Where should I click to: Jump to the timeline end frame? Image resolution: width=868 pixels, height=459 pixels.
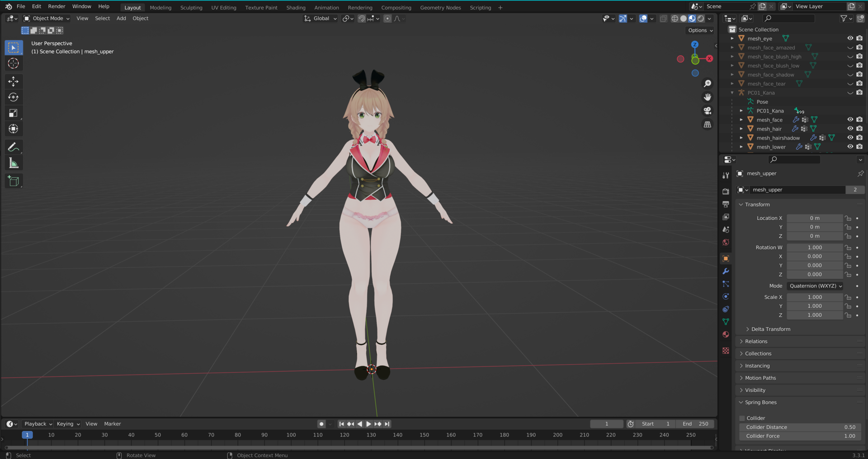[387, 424]
